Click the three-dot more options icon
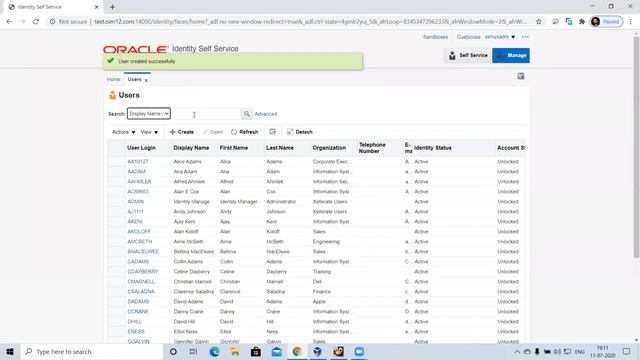The width and height of the screenshot is (640, 360). click(x=525, y=37)
